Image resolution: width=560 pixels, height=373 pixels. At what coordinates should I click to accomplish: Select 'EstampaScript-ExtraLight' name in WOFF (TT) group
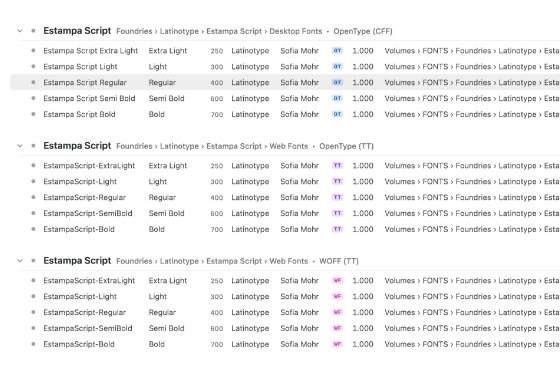point(89,280)
